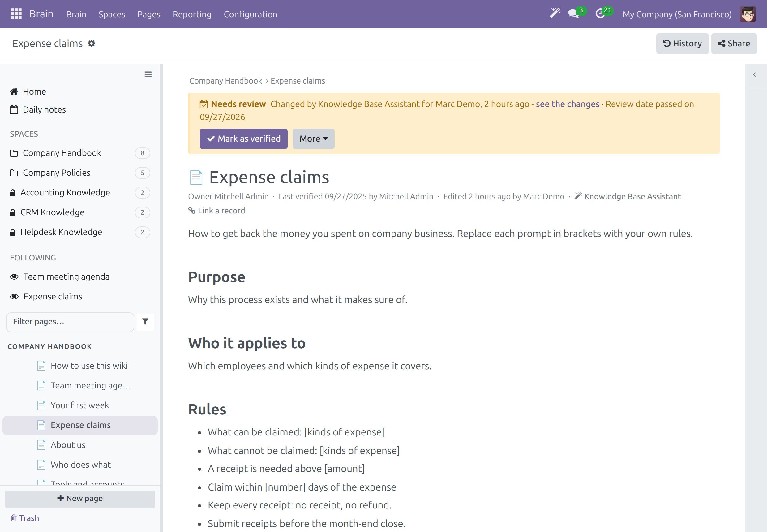This screenshot has height=532, width=767.
Task: Open the Spaces menu
Action: click(112, 14)
